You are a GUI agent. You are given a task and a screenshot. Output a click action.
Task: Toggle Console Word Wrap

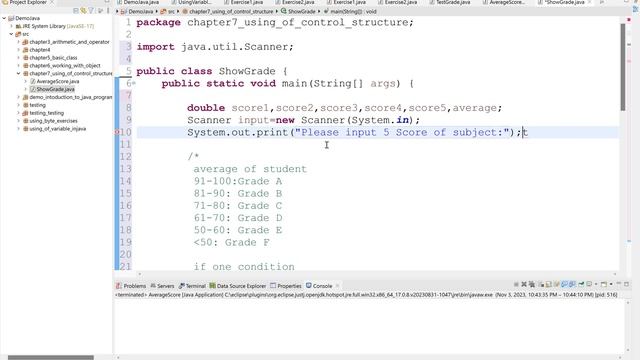[x=557, y=284]
